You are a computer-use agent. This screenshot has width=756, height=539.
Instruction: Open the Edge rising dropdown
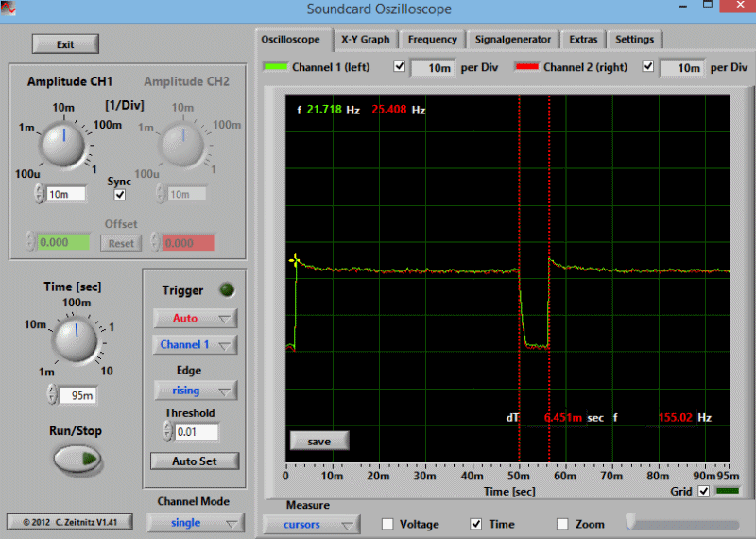coord(196,391)
